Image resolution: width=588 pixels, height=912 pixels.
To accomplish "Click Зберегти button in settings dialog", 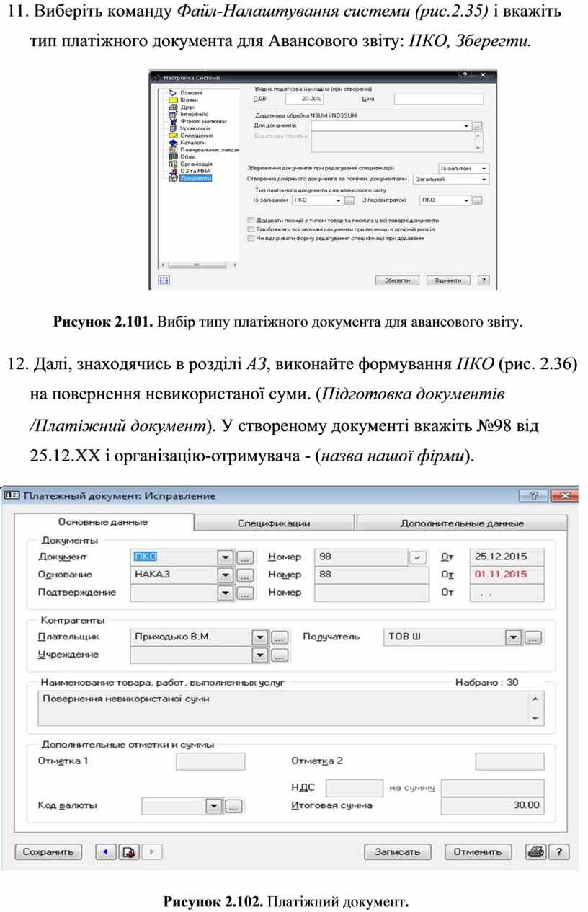I will point(398,280).
